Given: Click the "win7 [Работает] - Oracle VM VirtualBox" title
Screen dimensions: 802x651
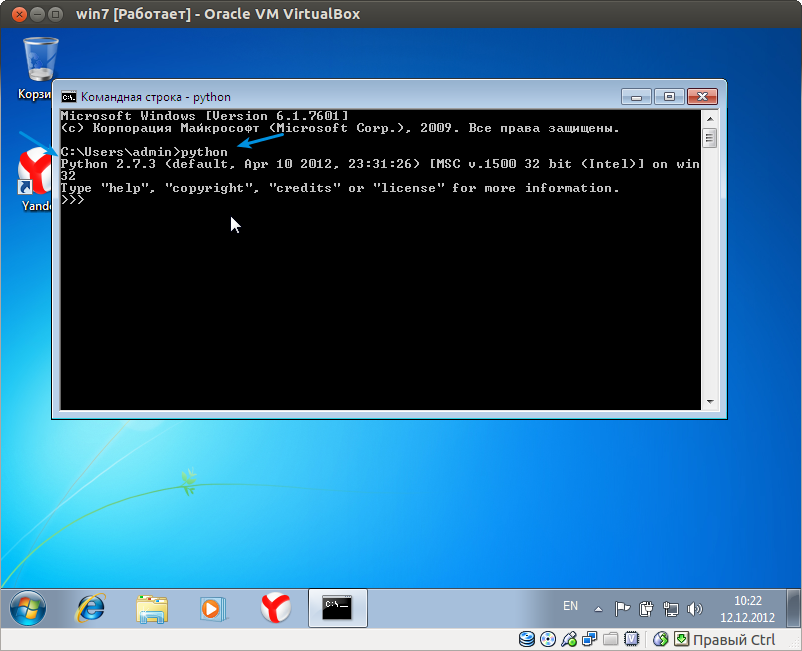Looking at the screenshot, I should pyautogui.click(x=218, y=14).
